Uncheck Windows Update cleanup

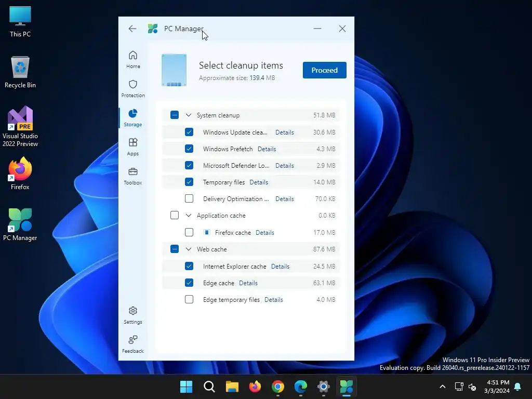tap(189, 132)
